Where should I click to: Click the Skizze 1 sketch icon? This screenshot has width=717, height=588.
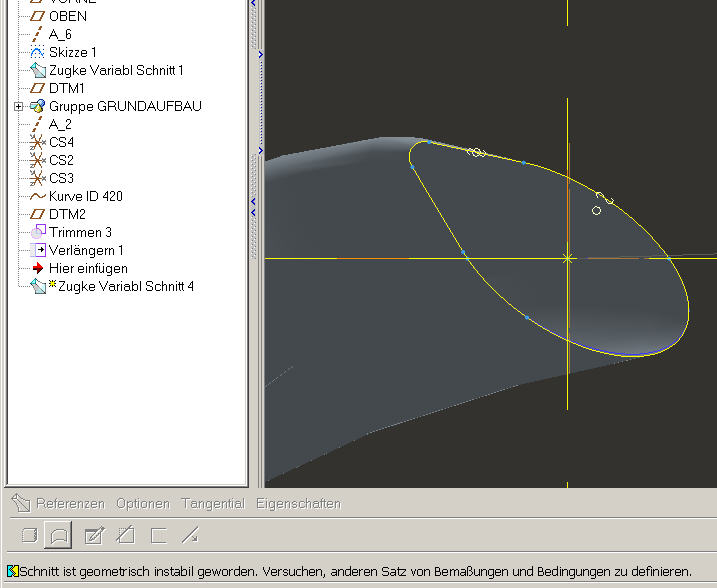click(x=37, y=52)
